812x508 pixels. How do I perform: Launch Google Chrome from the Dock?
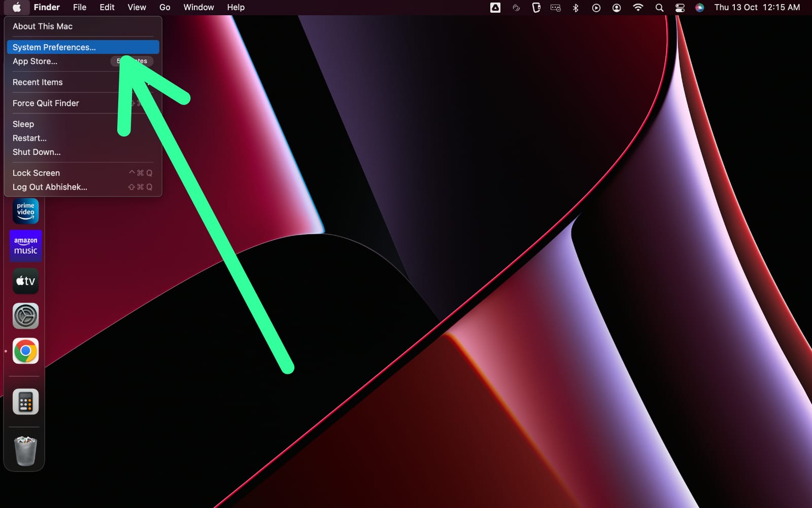[24, 351]
